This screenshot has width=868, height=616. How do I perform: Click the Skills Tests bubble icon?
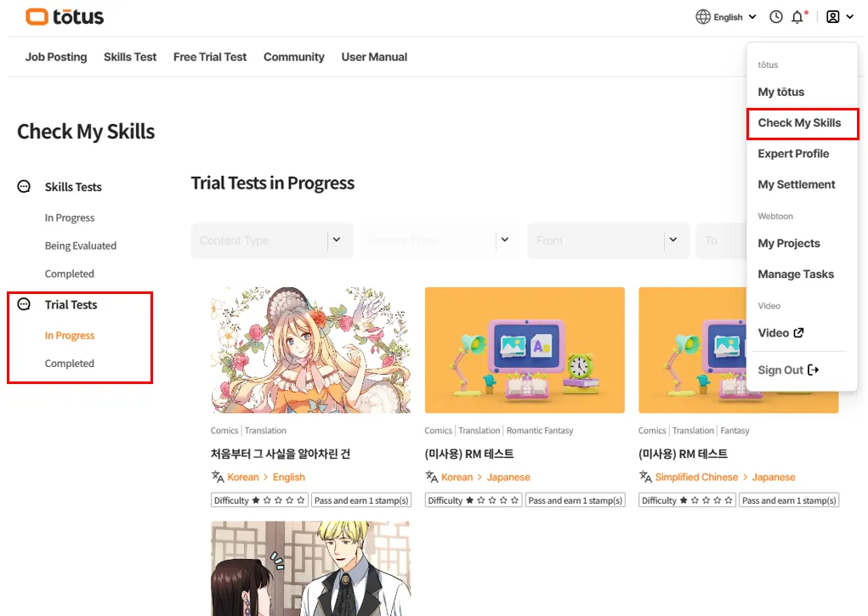pos(24,187)
